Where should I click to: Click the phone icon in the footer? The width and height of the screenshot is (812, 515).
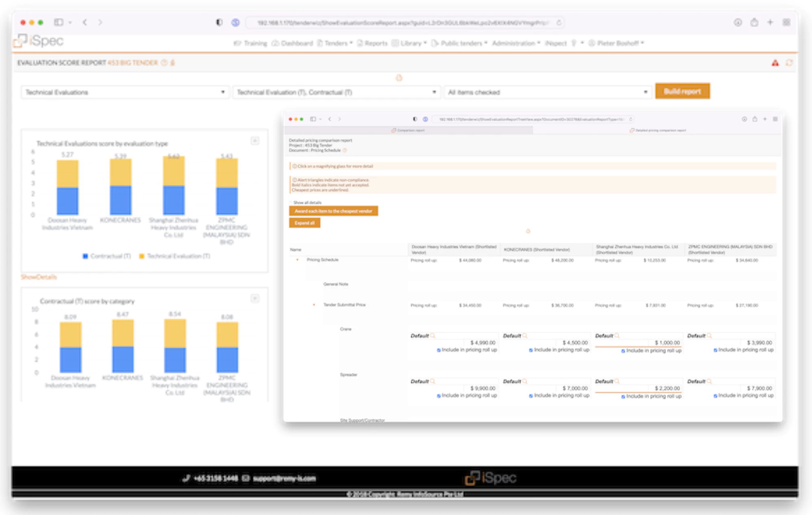[186, 478]
